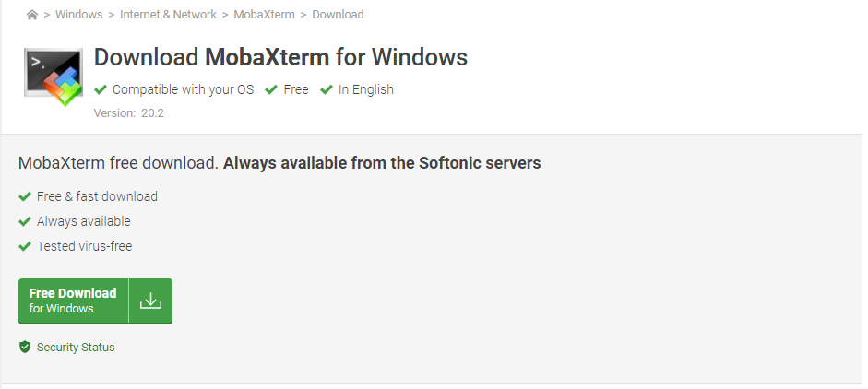The width and height of the screenshot is (868, 389).
Task: Click the checkmark beside Tested virus-free
Action: click(25, 246)
